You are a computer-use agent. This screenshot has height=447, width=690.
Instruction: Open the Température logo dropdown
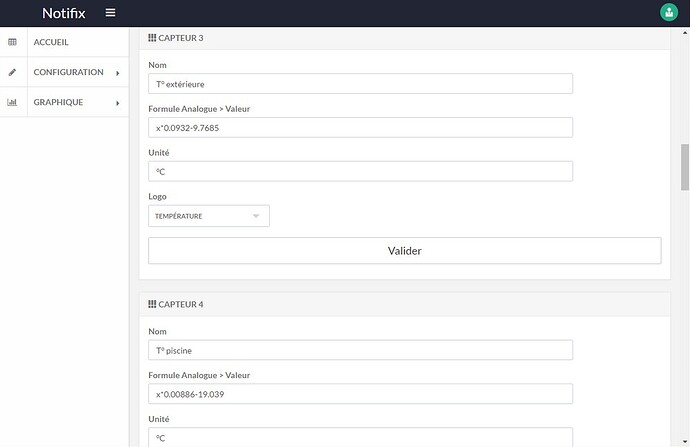pos(208,216)
